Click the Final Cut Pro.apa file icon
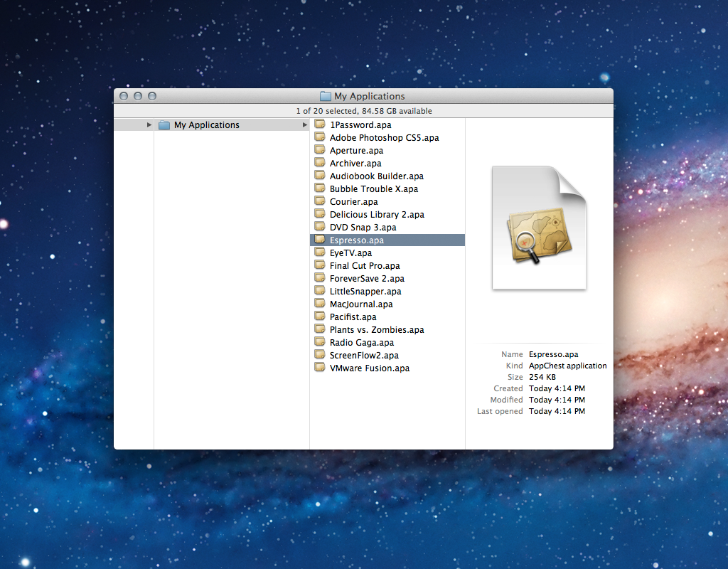 click(x=320, y=265)
